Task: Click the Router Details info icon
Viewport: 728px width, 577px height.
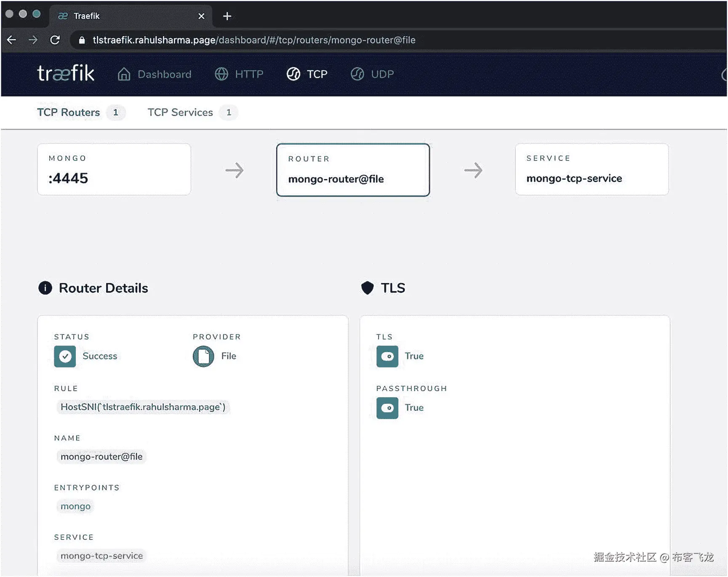Action: [45, 288]
